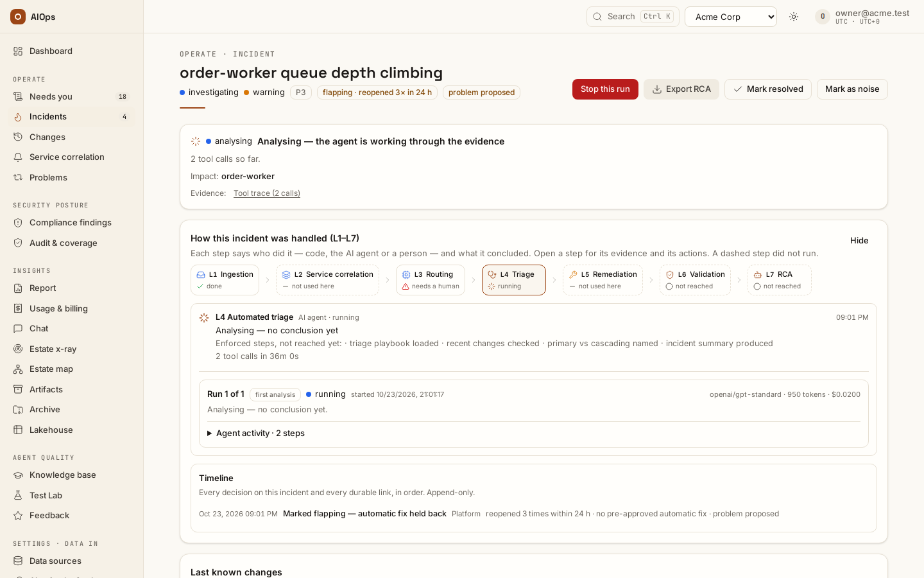924x578 pixels.
Task: Open Data sources in the sidebar
Action: (x=72, y=561)
